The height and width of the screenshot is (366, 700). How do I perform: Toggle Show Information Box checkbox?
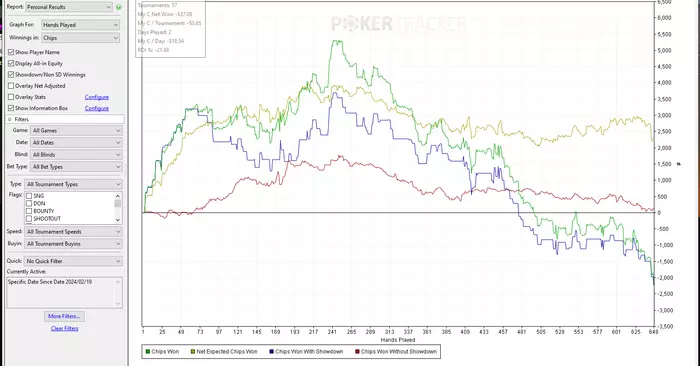click(x=11, y=108)
